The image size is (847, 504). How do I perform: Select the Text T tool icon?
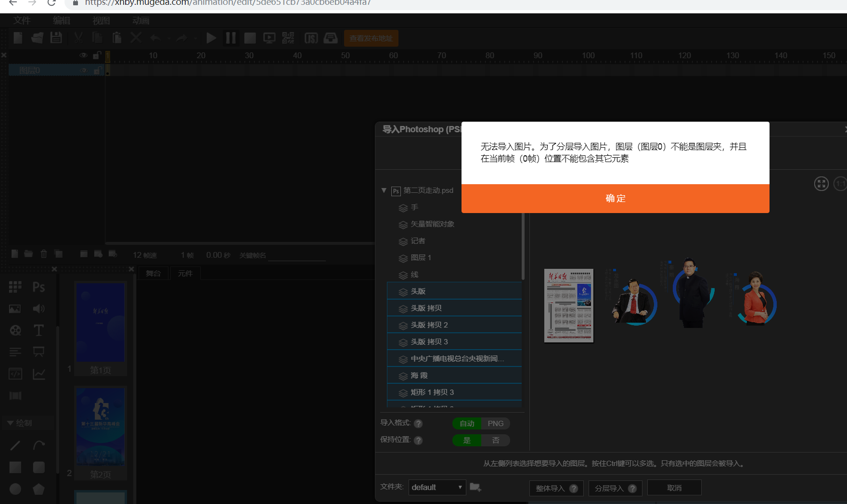click(39, 330)
